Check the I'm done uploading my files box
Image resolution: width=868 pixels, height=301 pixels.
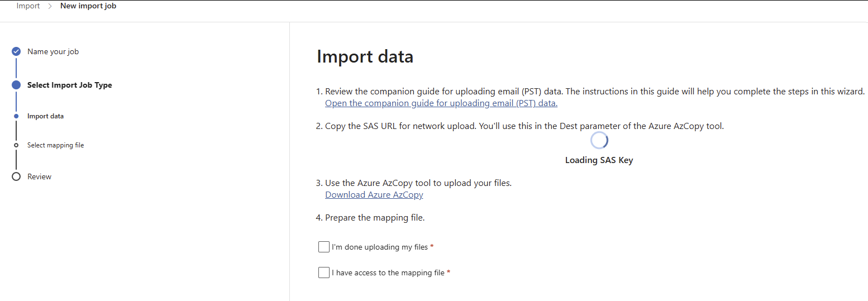click(x=324, y=247)
